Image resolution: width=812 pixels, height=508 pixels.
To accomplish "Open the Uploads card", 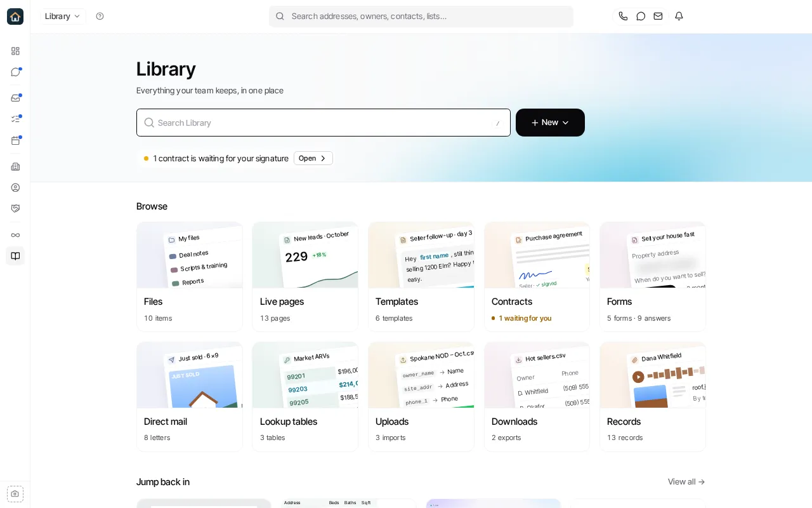I will click(x=421, y=397).
